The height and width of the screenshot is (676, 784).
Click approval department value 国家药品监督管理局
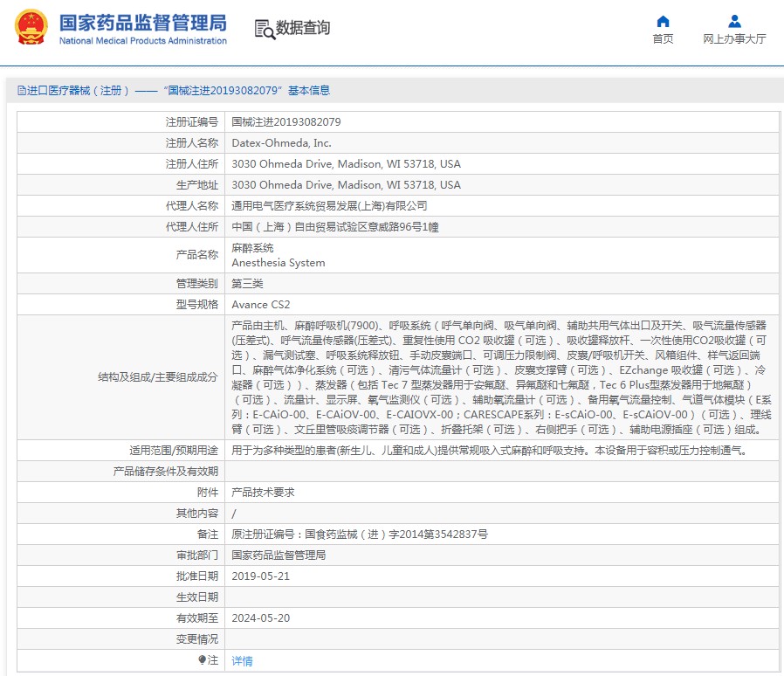[x=279, y=555]
